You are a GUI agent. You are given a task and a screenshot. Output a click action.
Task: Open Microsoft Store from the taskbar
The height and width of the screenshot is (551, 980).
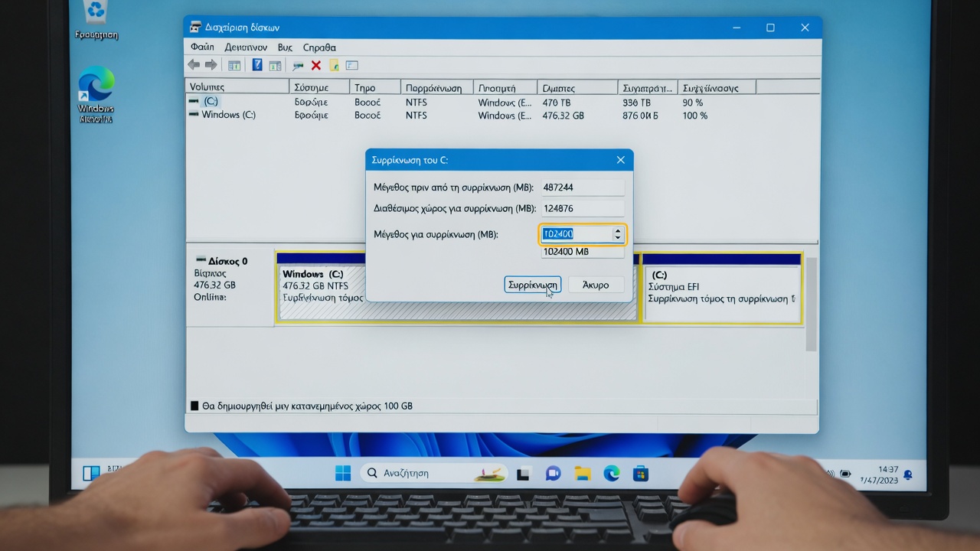pos(640,474)
